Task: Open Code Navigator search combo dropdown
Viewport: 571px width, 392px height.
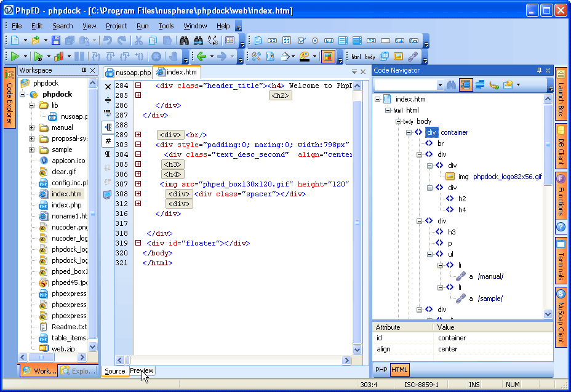Action: pos(440,86)
